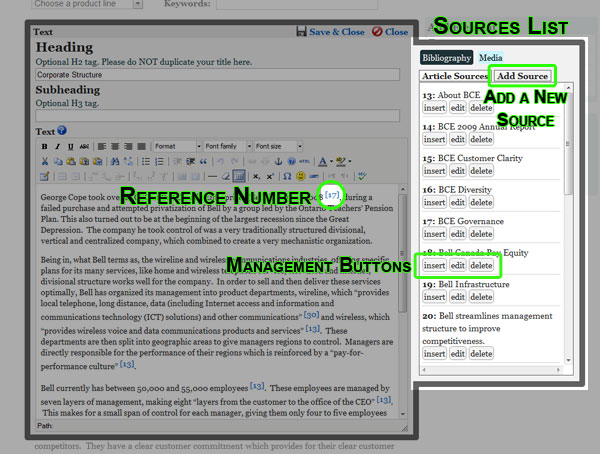Delete source 15 BCE Customer Clarity

[481, 171]
